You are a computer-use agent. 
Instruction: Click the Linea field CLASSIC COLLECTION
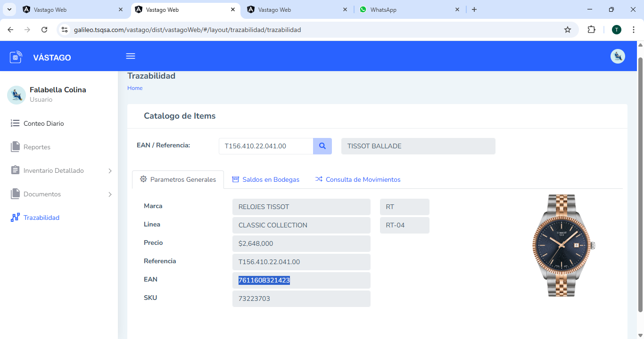pyautogui.click(x=301, y=225)
